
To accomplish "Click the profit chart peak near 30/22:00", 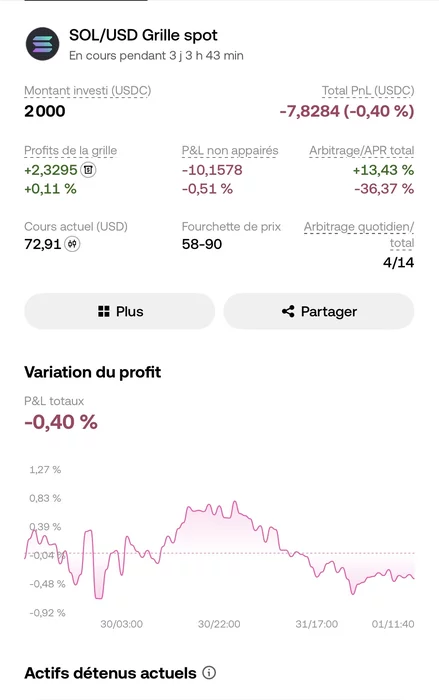I will tap(235, 502).
